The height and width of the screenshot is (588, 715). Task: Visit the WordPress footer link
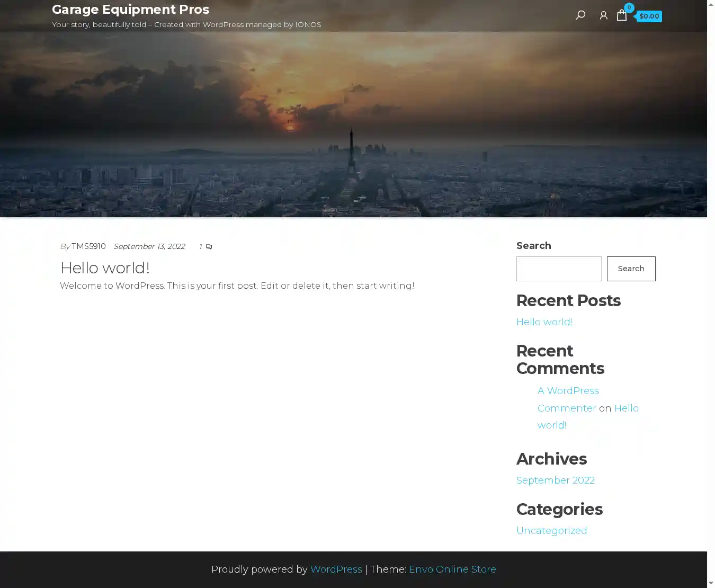[336, 569]
